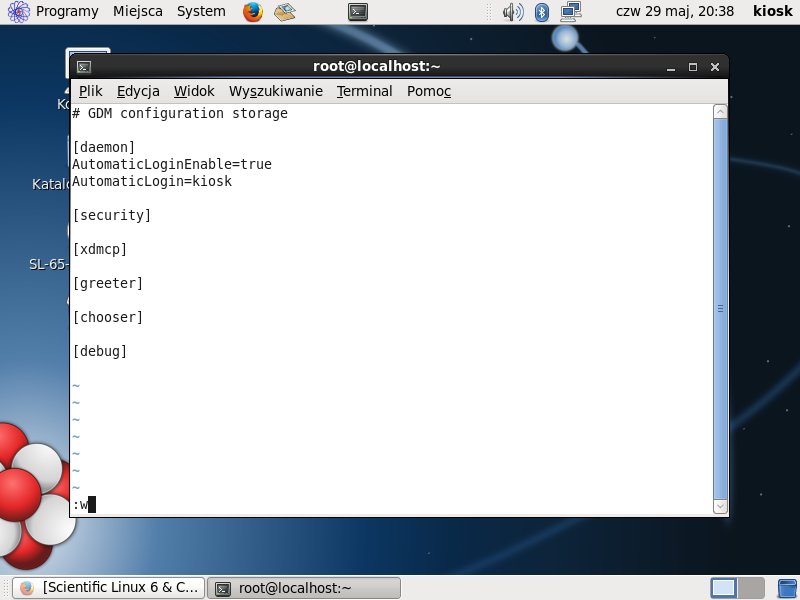
Task: Click the note editor icon in panel
Action: click(285, 12)
